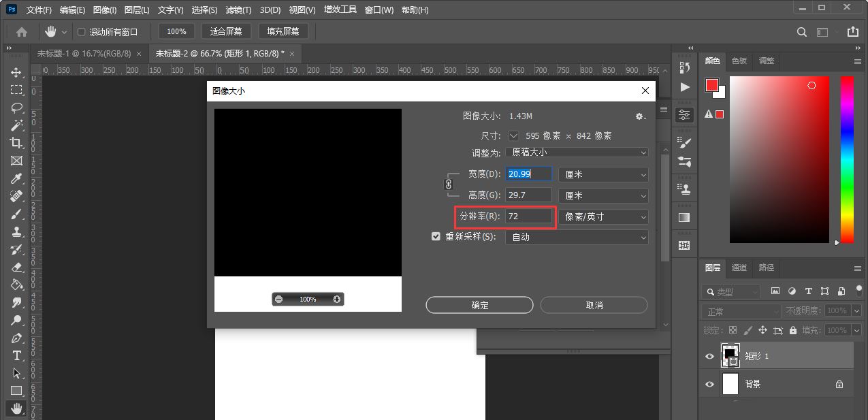Select the Crop tool
The height and width of the screenshot is (420, 868).
click(16, 143)
